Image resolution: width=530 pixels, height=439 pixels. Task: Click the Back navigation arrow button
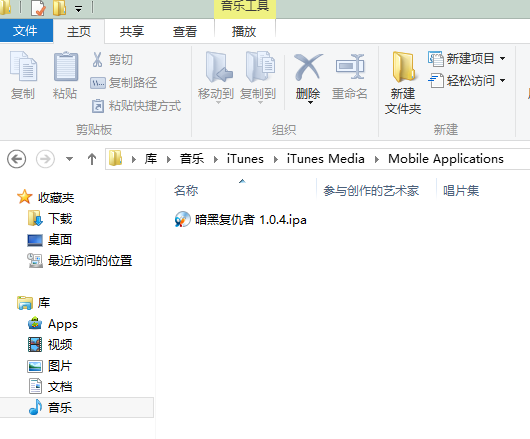tap(17, 159)
